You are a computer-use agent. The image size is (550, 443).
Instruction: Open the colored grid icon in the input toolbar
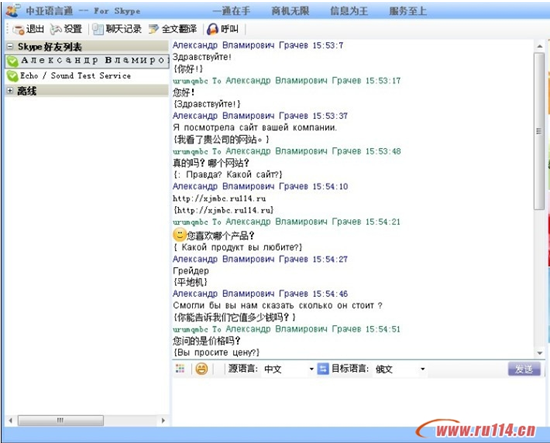point(180,369)
